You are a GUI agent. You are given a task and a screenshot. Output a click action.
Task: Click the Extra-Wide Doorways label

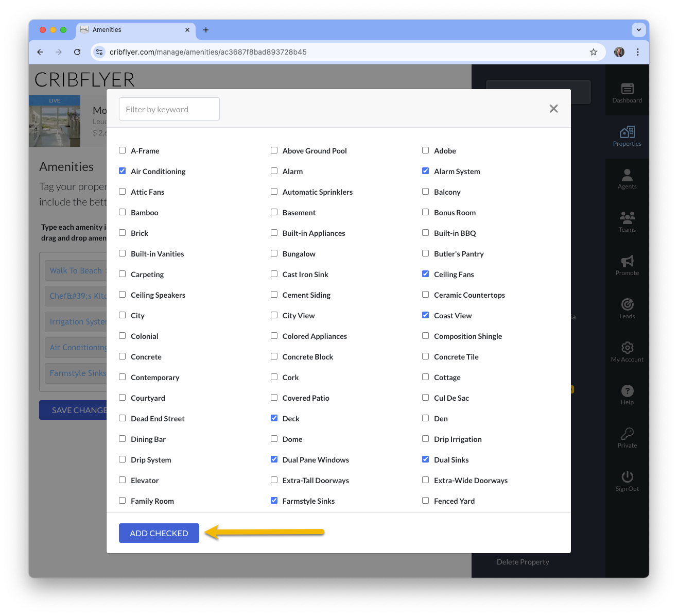tap(471, 481)
